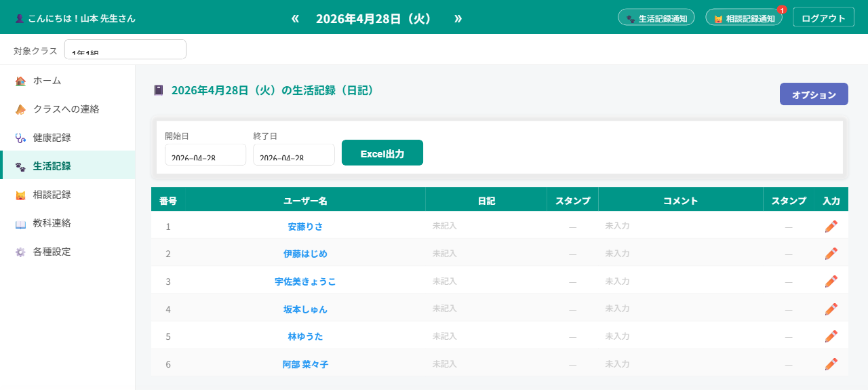This screenshot has height=390, width=868.
Task: Click the Excel出力 button
Action: point(382,153)
